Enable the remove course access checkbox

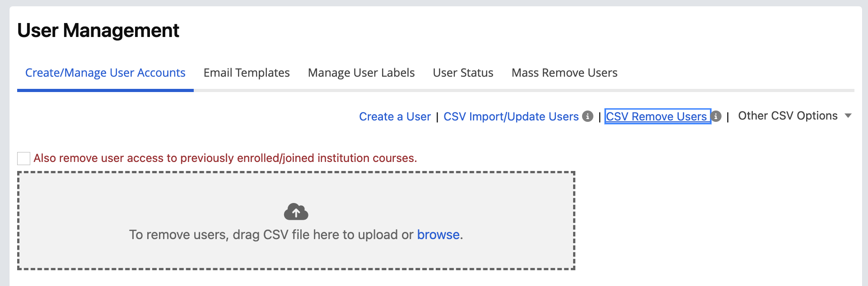pos(23,158)
